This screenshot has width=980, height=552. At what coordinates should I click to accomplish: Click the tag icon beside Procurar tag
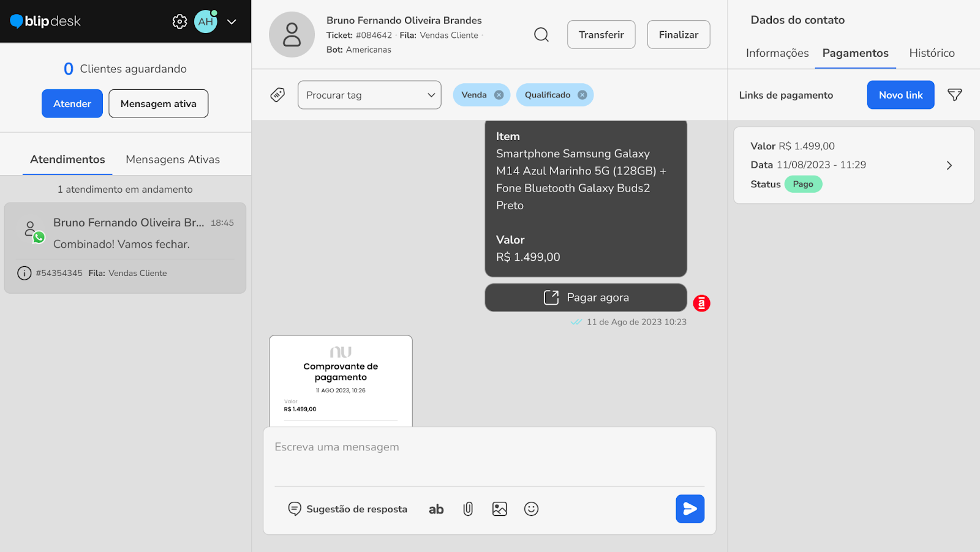[277, 95]
